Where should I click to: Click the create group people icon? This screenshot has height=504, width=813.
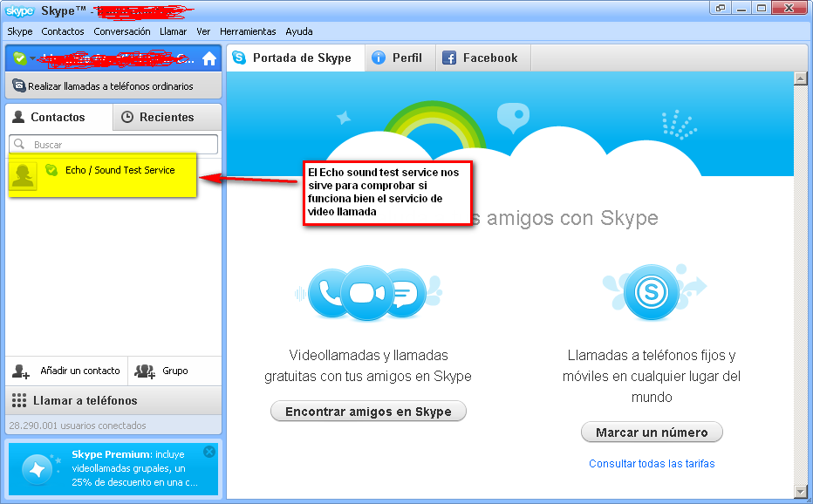click(x=145, y=371)
